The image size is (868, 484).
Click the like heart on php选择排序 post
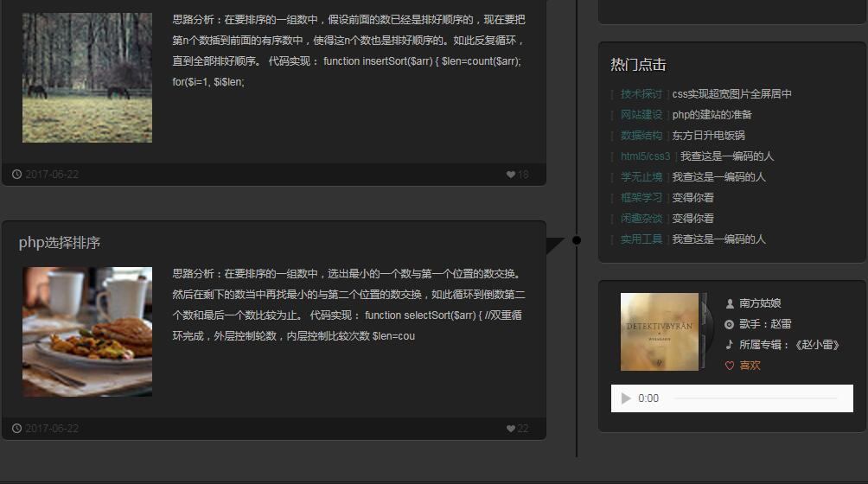[511, 429]
